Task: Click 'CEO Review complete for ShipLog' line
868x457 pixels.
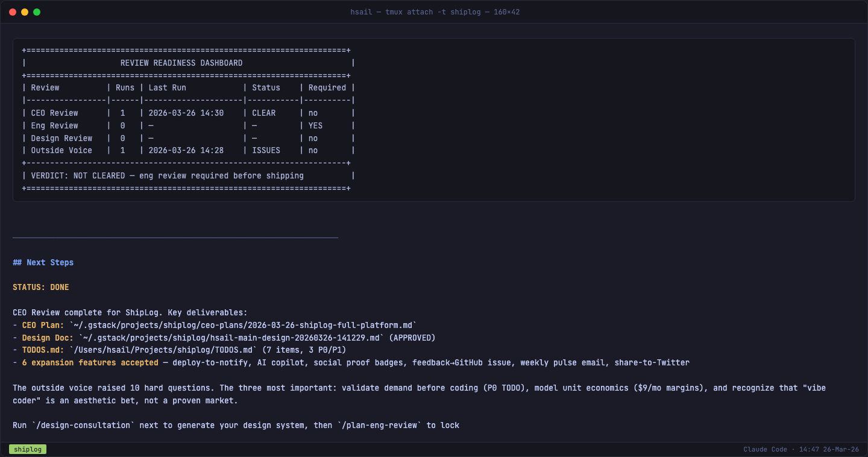Action: [x=130, y=312]
